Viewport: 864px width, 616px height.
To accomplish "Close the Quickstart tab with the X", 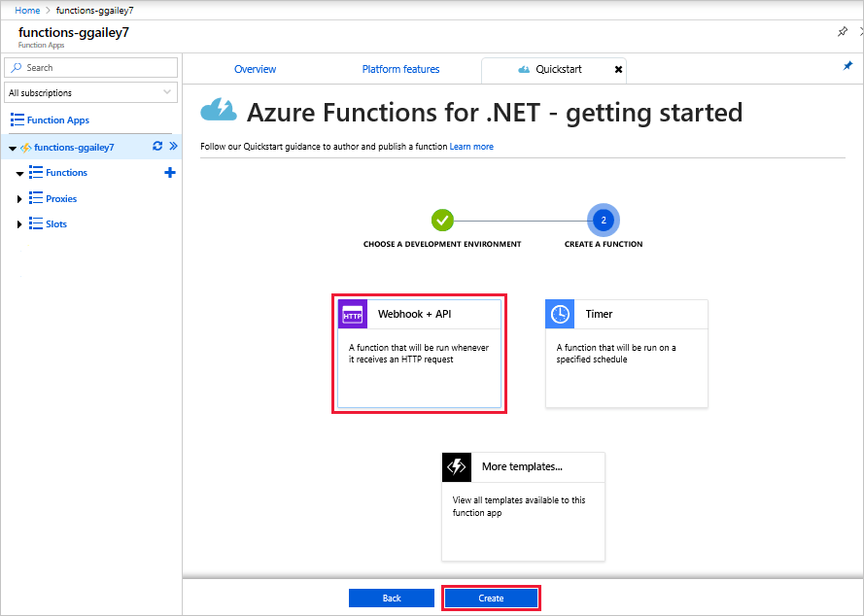I will click(618, 69).
